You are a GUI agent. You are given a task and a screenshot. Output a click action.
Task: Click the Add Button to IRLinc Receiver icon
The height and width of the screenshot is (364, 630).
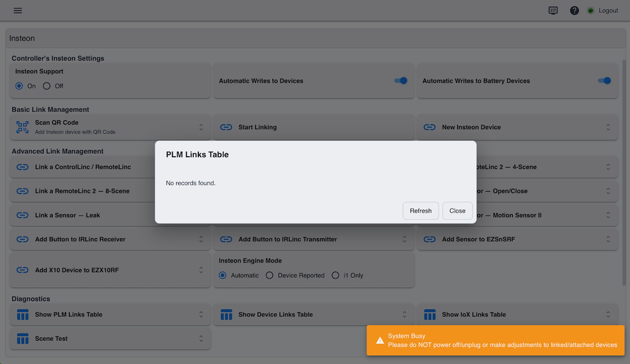(x=23, y=239)
